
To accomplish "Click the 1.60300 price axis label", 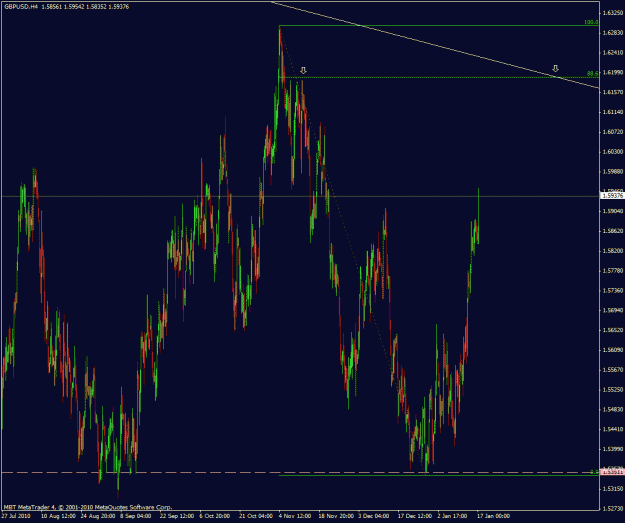I will coord(613,151).
